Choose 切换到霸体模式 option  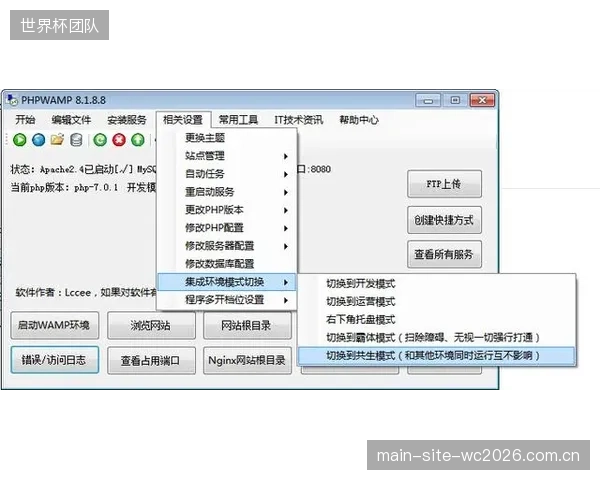click(437, 338)
